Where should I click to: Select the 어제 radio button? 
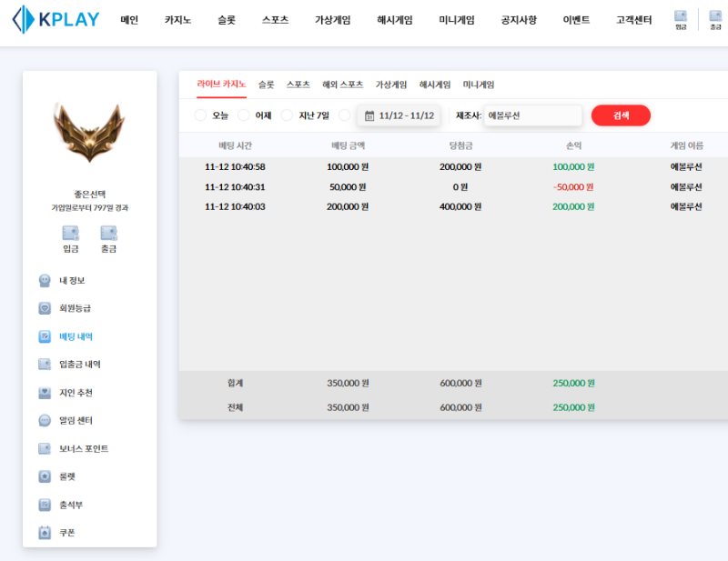(x=244, y=115)
